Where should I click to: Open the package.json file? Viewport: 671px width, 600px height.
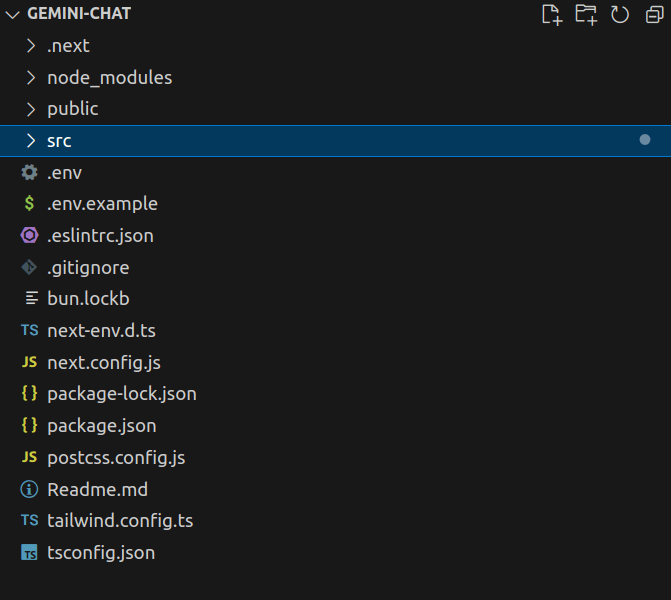[102, 426]
